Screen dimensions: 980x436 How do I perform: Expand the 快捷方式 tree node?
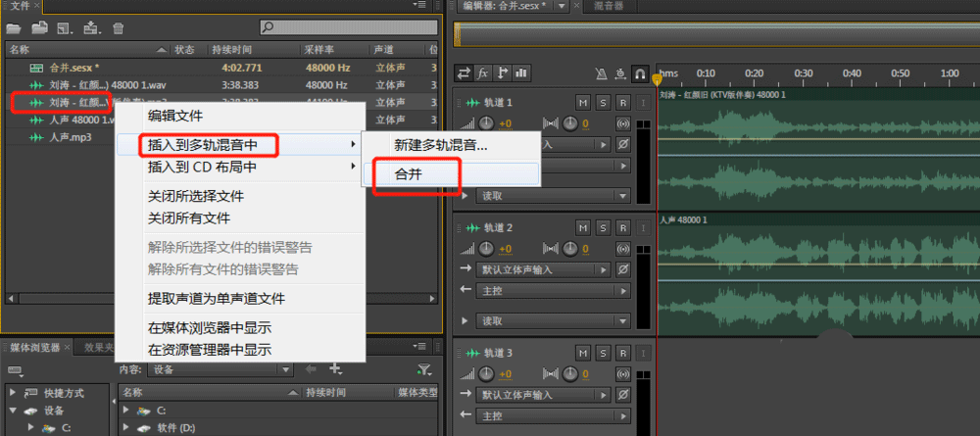(14, 393)
